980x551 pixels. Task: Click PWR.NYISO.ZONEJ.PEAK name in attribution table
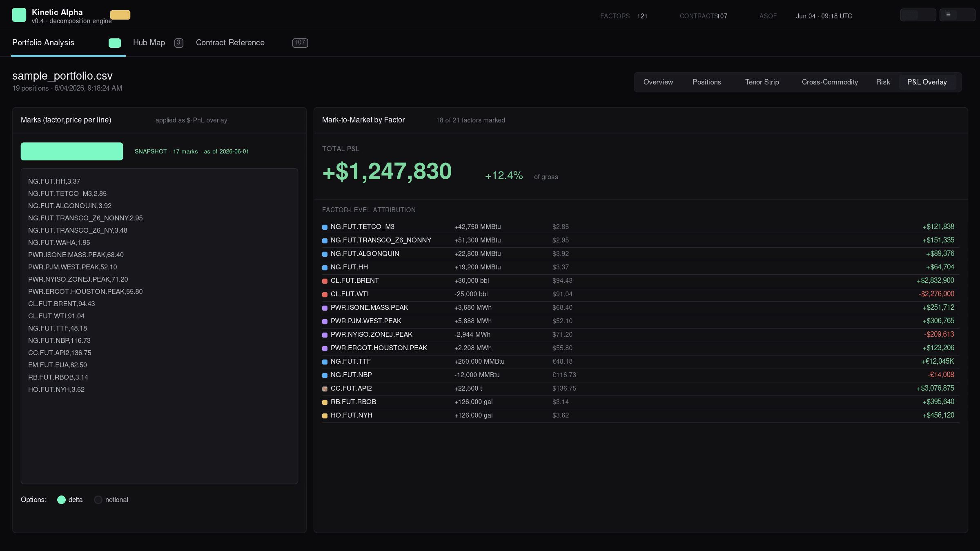[x=372, y=335]
